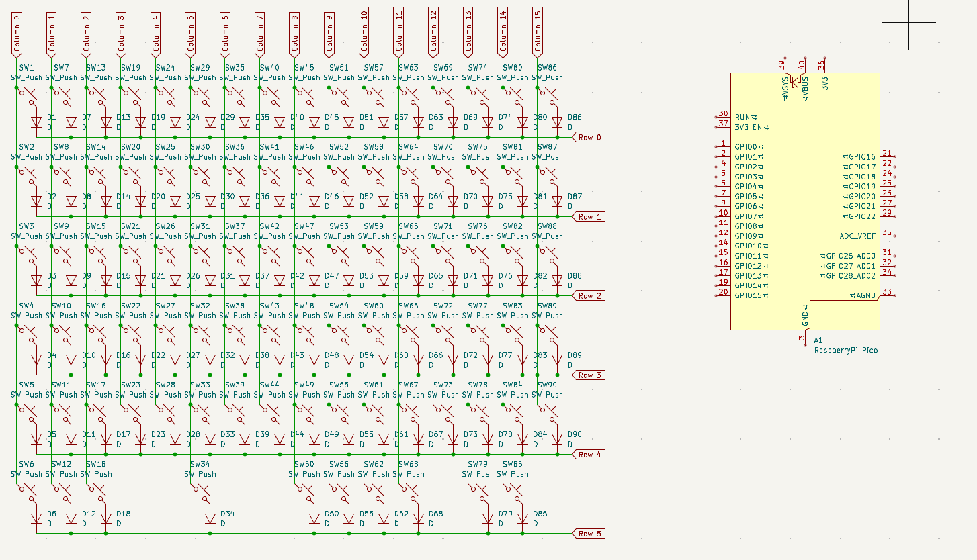Viewport: 977px width, 560px height.
Task: Select the Column 15 global label
Action: (x=538, y=32)
